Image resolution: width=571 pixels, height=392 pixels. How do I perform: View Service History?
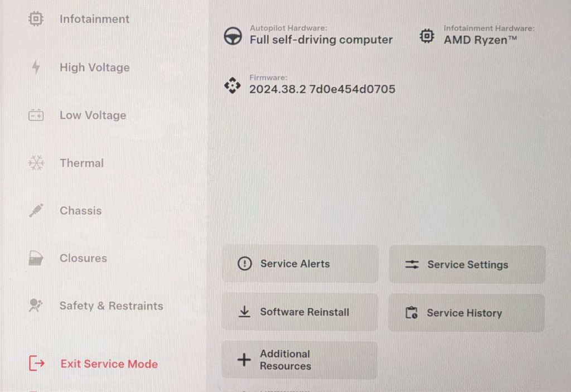coord(467,313)
